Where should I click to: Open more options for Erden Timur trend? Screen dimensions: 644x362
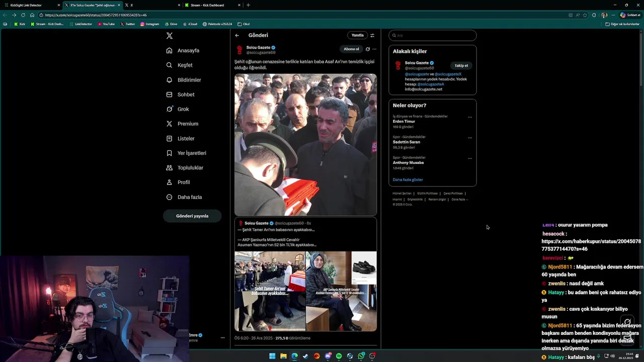470,117
